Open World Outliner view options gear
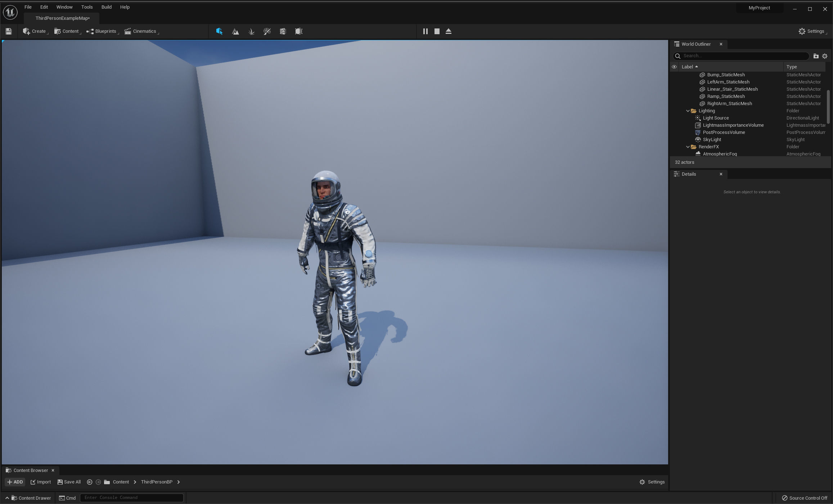 tap(825, 56)
